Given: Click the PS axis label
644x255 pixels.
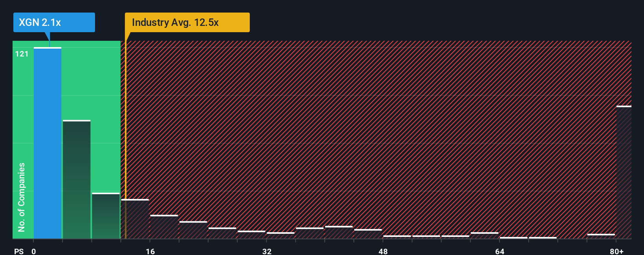Looking at the screenshot, I should click(x=19, y=251).
